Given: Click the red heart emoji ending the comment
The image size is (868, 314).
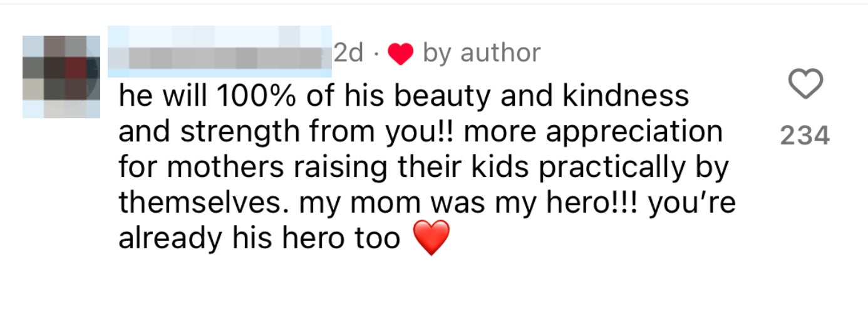Looking at the screenshot, I should 431,238.
